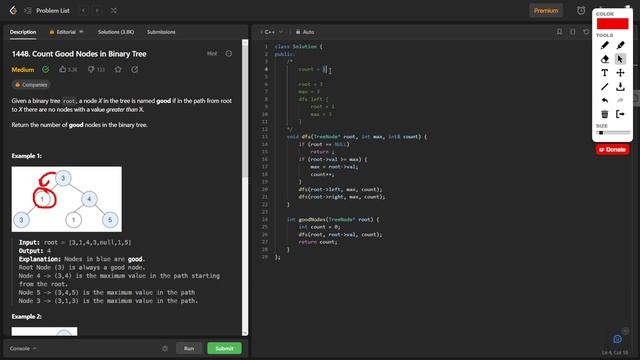The height and width of the screenshot is (360, 640).
Task: Toggle the Auto setting in editor toolbar
Action: click(305, 32)
